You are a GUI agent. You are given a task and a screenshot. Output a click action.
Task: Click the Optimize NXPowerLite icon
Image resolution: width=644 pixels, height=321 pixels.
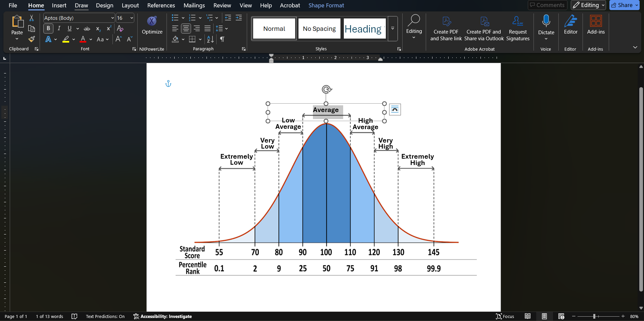click(x=152, y=21)
